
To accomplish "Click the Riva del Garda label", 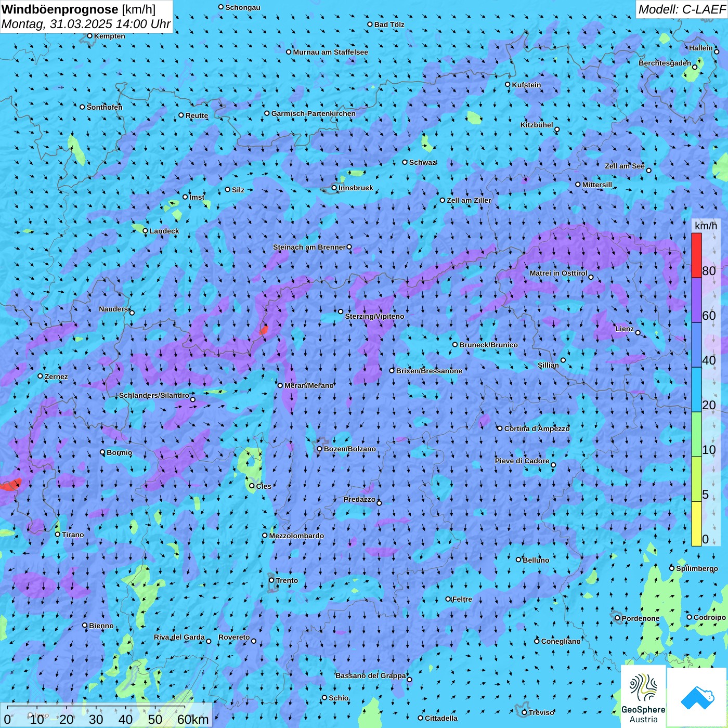I will (179, 637).
